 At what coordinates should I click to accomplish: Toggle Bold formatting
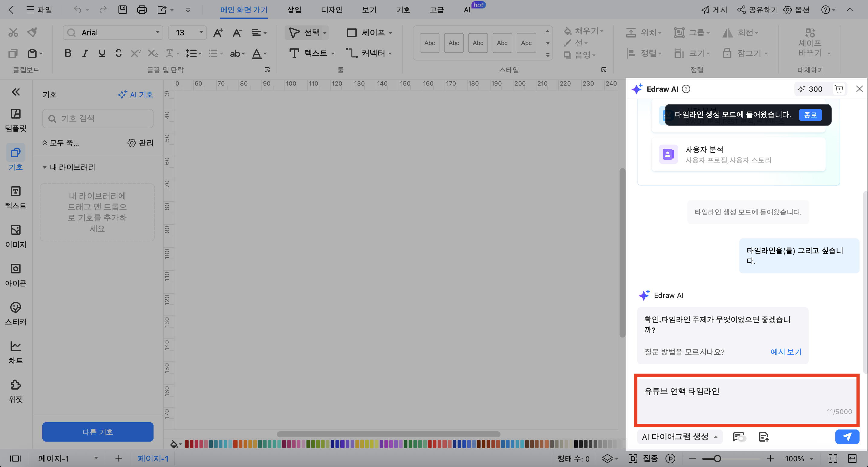pyautogui.click(x=68, y=53)
